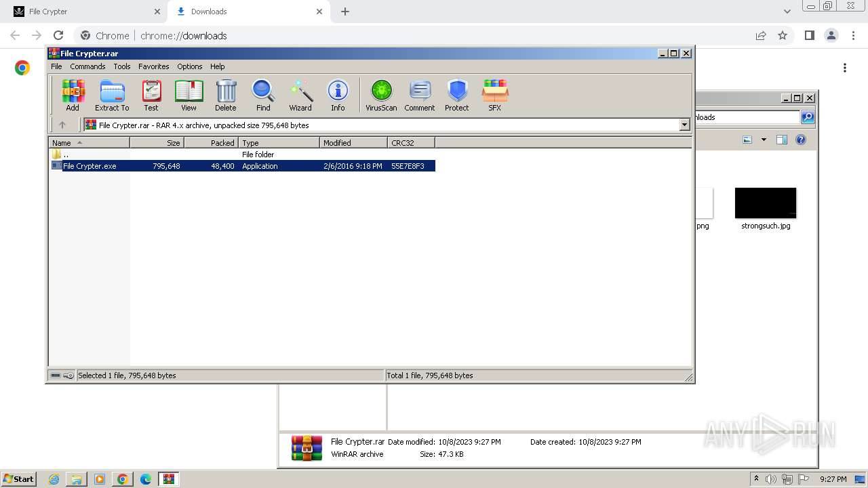The height and width of the screenshot is (488, 868).
Task: Sort by Modified column header
Action: pos(353,143)
